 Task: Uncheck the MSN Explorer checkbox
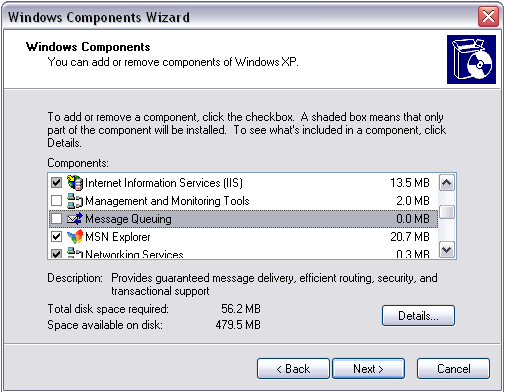(56, 237)
